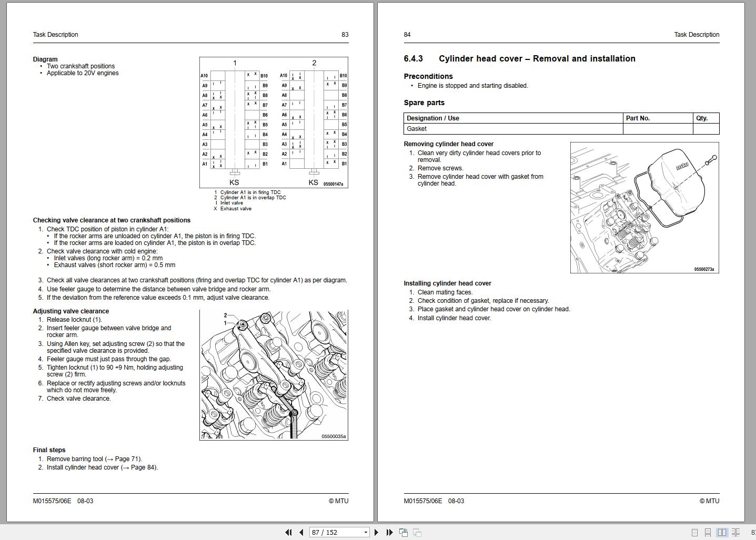Switch to continuous scrolling view mode
This screenshot has height=540, width=756.
pos(709,533)
